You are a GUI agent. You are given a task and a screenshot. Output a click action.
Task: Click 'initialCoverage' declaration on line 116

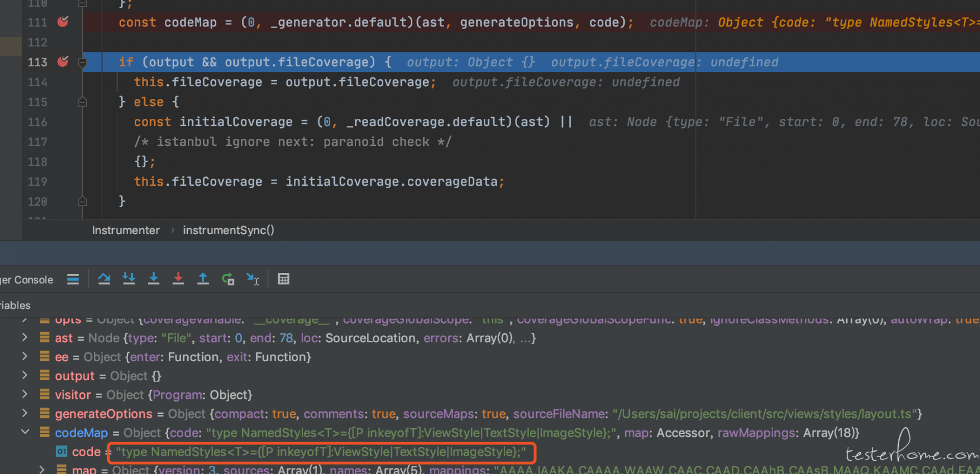click(236, 122)
